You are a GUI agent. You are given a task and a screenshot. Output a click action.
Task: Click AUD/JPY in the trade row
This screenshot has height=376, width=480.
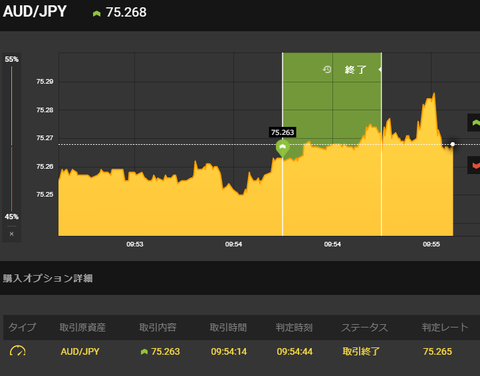pyautogui.click(x=80, y=352)
